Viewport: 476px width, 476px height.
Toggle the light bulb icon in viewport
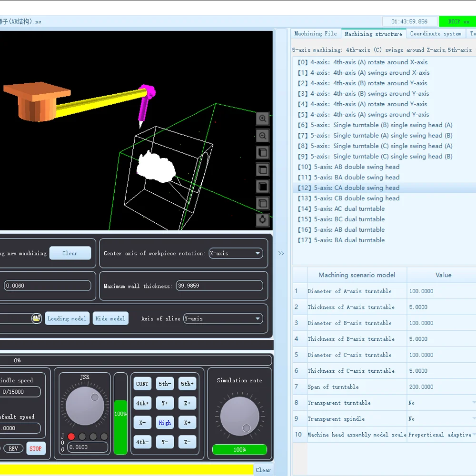262,220
